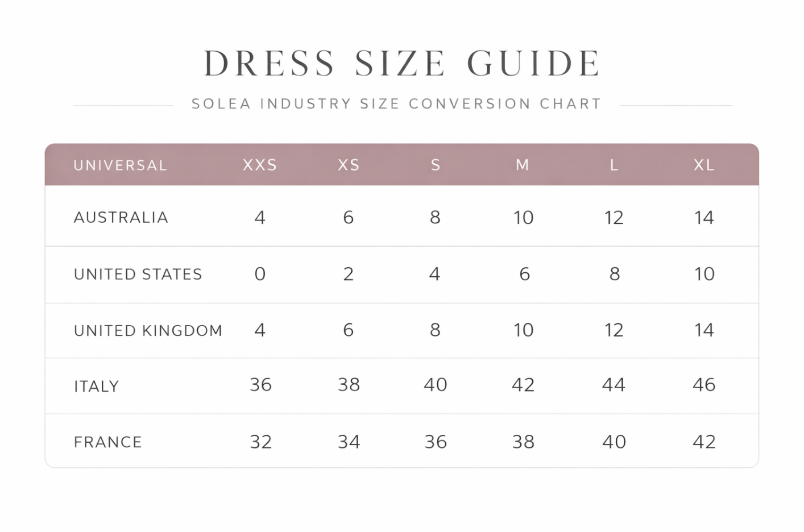Select the XL column header
804x532 pixels.
704,165
